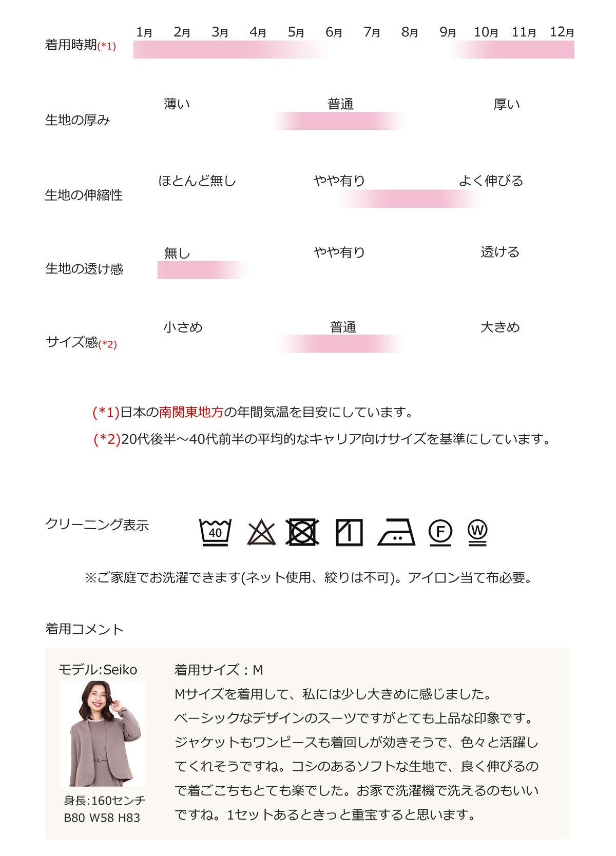Click the 40-degree machine wash icon

215,532
